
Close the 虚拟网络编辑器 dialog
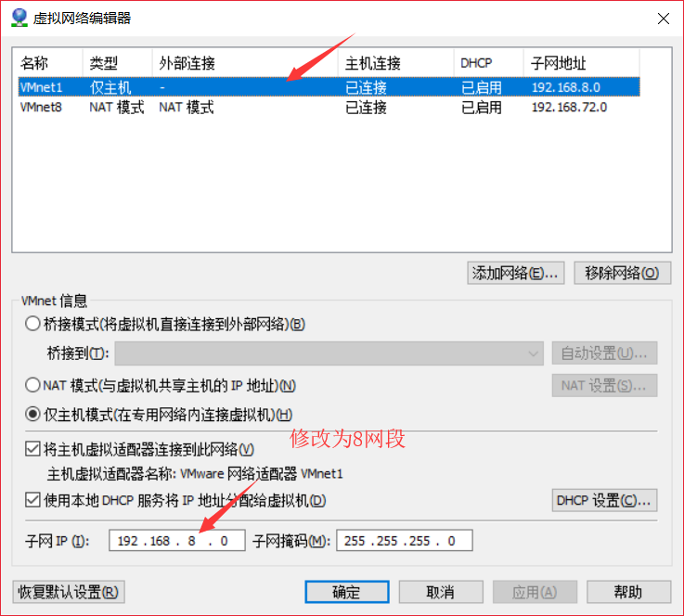point(663,19)
